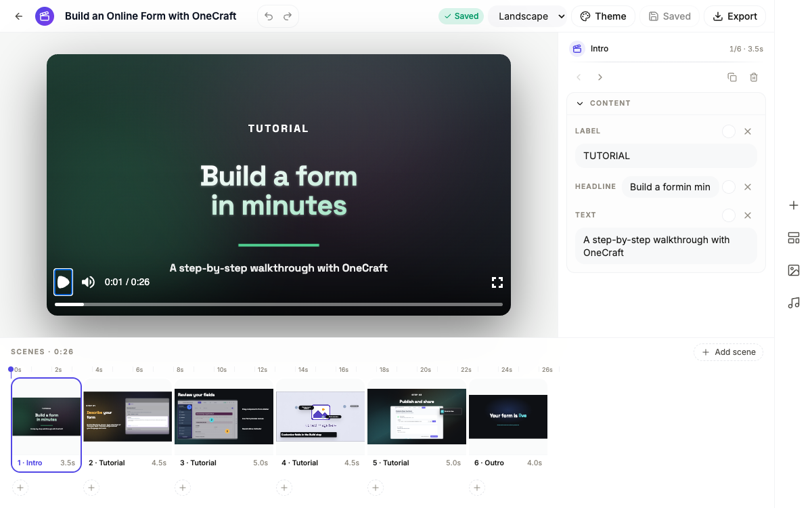The height and width of the screenshot is (508, 812).
Task: Click the SCENES · 0:26 label
Action: (42, 352)
